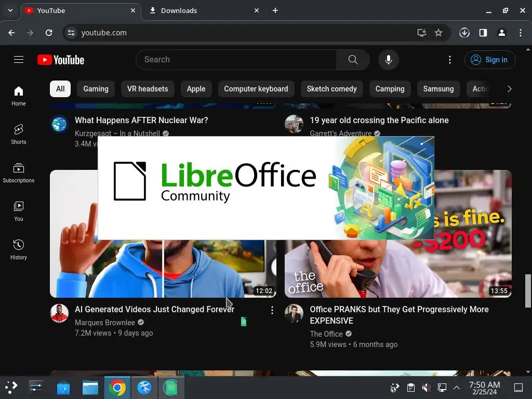This screenshot has width=532, height=399.
Task: Open the file manager on taskbar
Action: [x=90, y=388]
